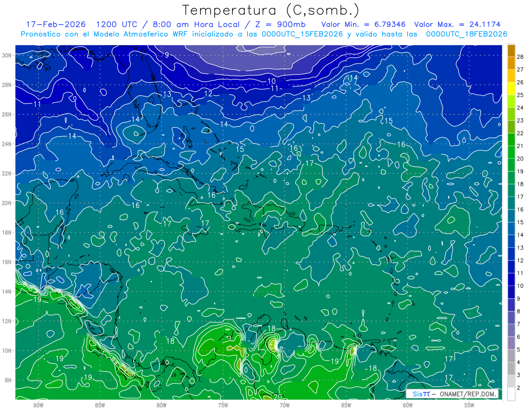Screen dimensions: 532x411
Task: Click the colorbar scale label '22'
Action: (x=520, y=133)
